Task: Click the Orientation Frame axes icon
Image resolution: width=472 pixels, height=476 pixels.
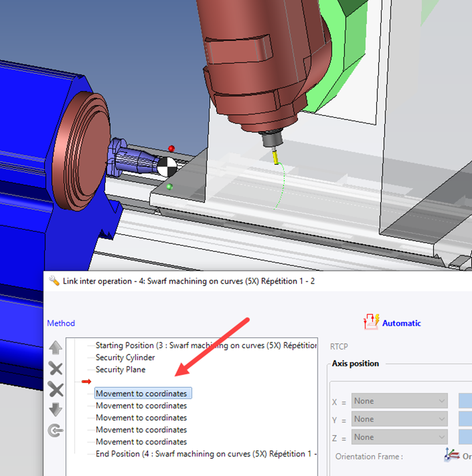Action: click(452, 456)
